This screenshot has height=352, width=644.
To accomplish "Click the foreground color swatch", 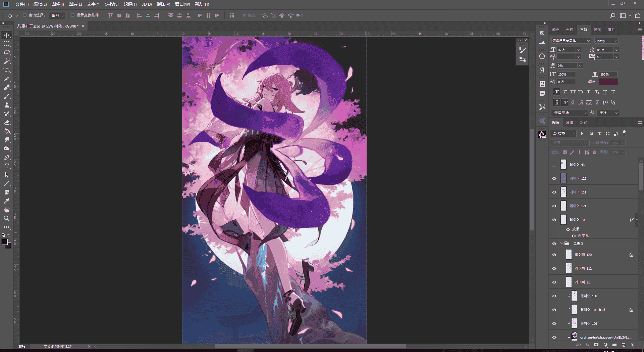I will click(x=5, y=242).
